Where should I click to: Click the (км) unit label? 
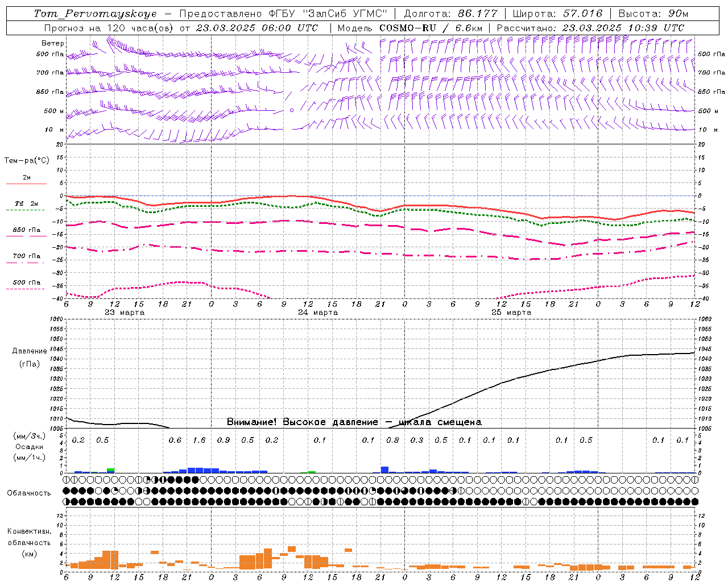pos(29,554)
